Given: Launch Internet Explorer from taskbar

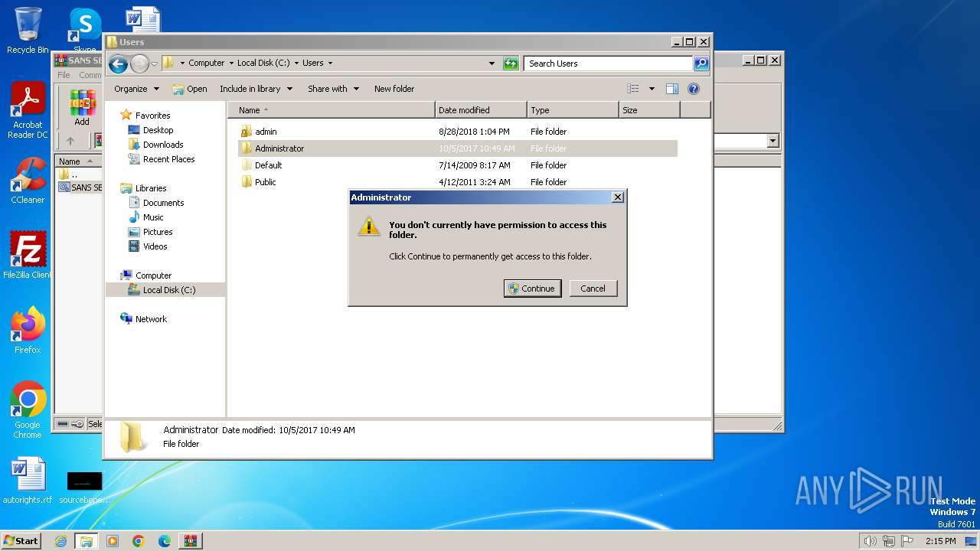Looking at the screenshot, I should pyautogui.click(x=60, y=541).
